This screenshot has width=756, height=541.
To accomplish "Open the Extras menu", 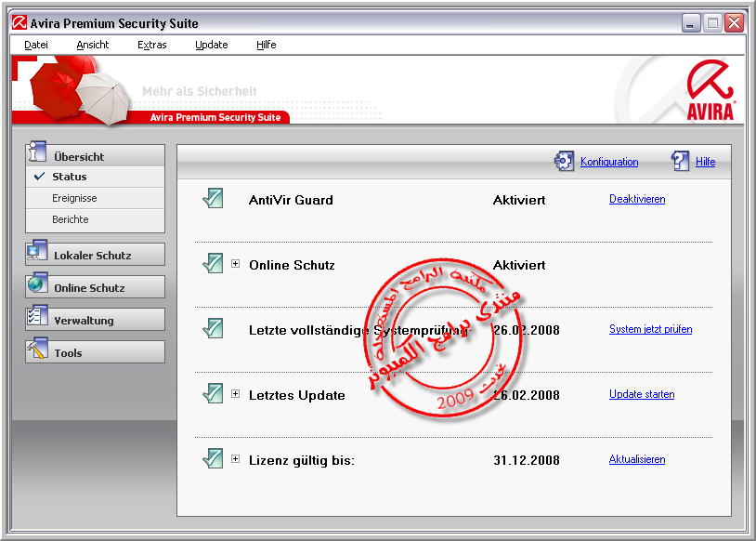I will pos(152,45).
